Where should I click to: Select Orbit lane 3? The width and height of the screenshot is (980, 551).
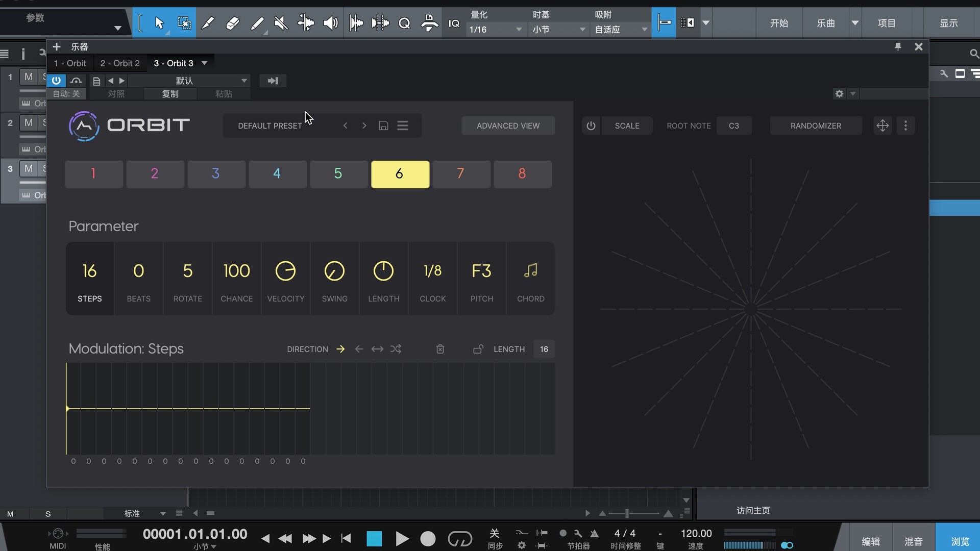coord(216,174)
